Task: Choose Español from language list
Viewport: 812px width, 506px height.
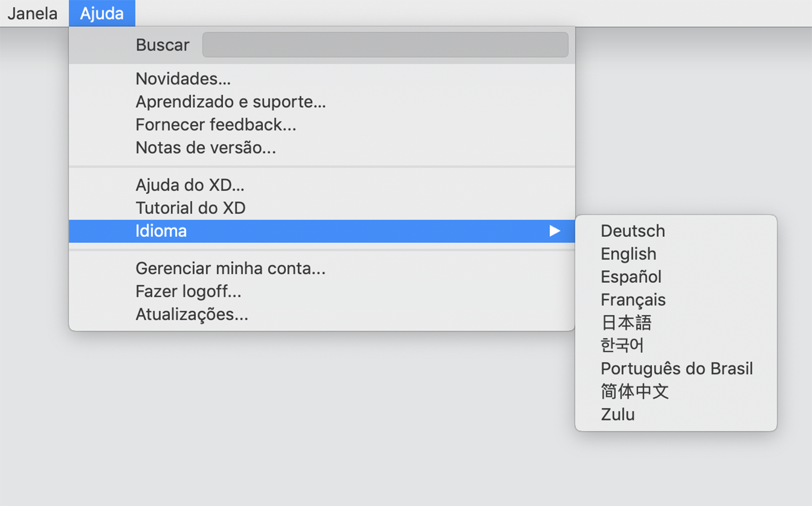Action: coord(631,276)
